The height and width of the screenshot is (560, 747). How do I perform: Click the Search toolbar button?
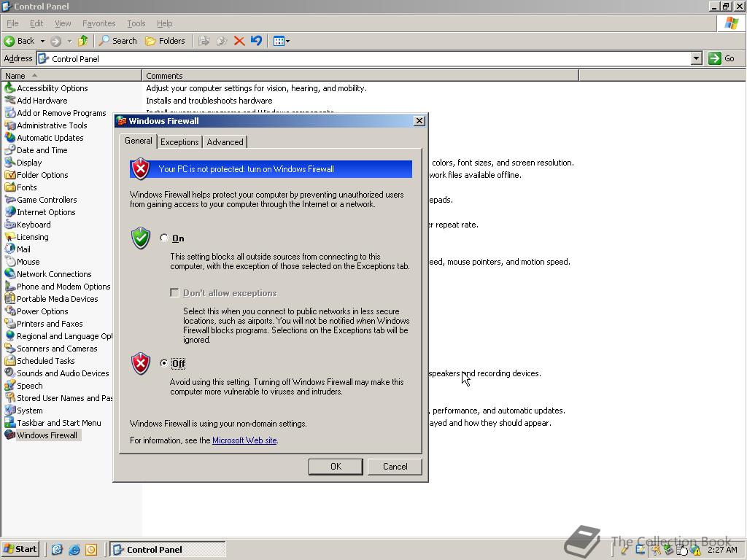tap(117, 41)
